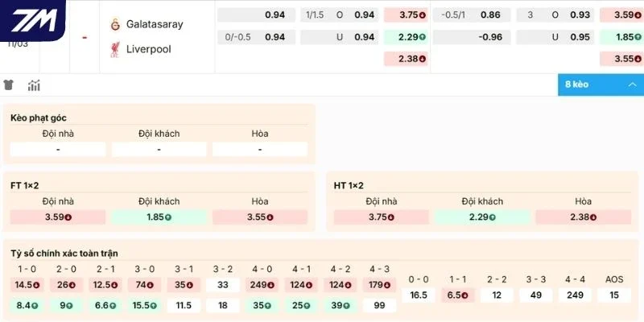Click the 'HT 1×2' heading
The height and width of the screenshot is (322, 644).
coord(349,186)
